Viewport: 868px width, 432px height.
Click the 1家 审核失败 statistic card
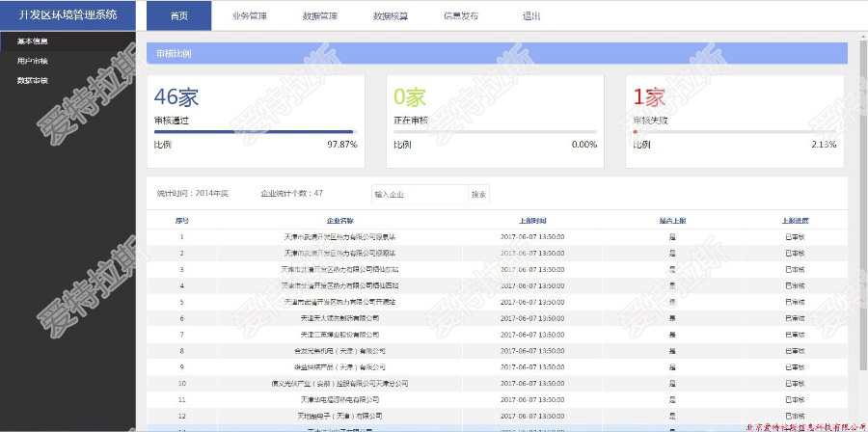pyautogui.click(x=734, y=121)
